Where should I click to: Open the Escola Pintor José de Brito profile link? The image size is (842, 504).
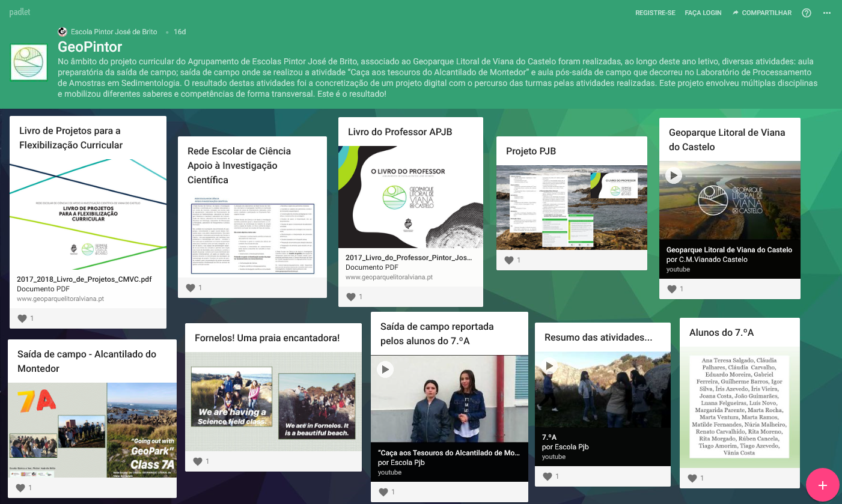click(114, 32)
